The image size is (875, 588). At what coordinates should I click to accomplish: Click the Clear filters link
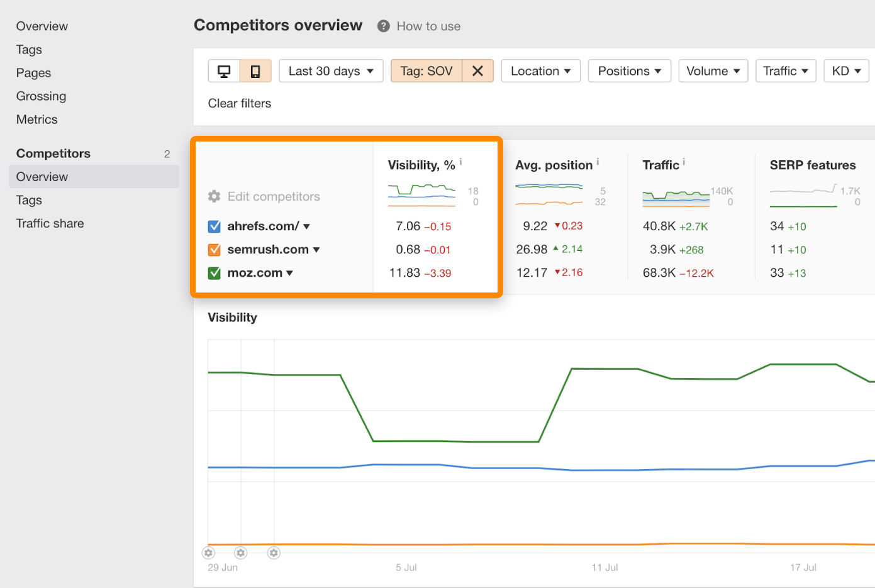(x=239, y=103)
